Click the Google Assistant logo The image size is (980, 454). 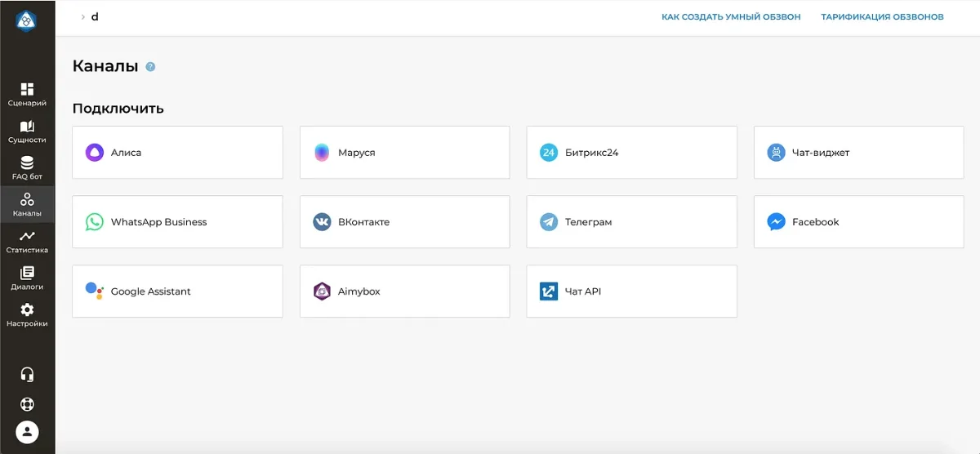pos(95,292)
